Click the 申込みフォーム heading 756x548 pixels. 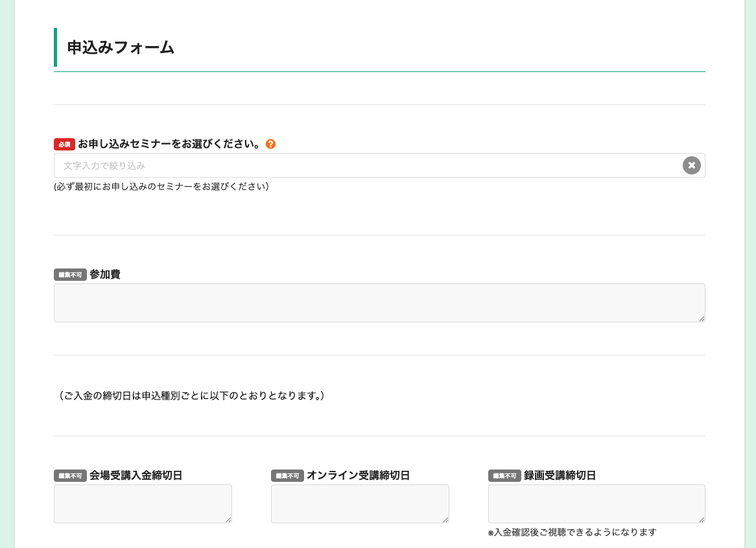pos(119,47)
